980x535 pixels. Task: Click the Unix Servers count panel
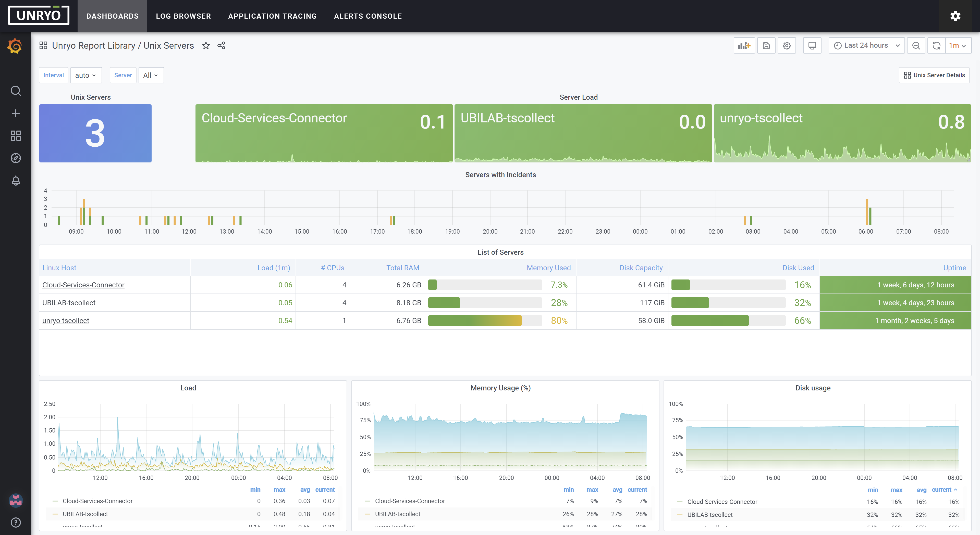point(95,133)
